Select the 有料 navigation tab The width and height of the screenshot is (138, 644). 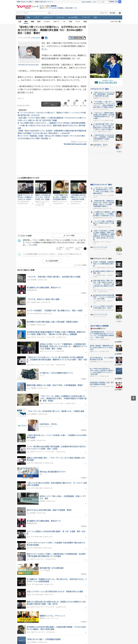pyautogui.click(x=95, y=17)
